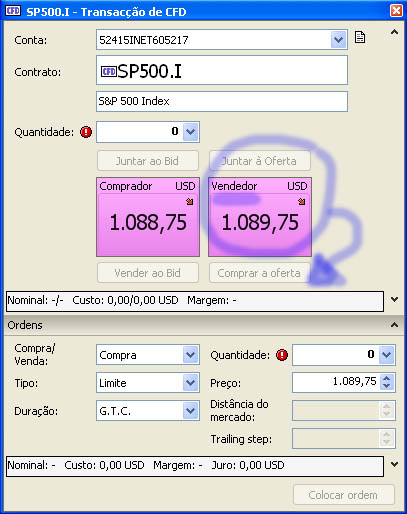Image resolution: width=407 pixels, height=514 pixels.
Task: Click the CFD icon in the Contrato field
Action: pos(109,71)
